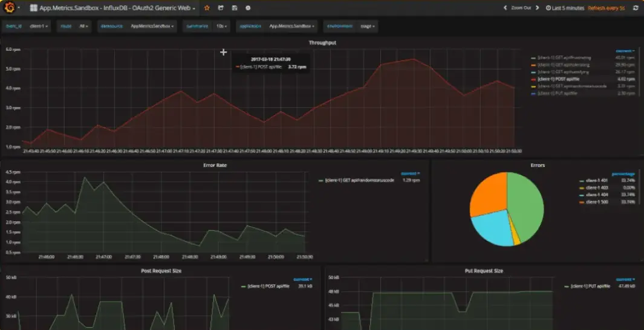Zoom out the time range
This screenshot has width=644, height=330.
click(x=521, y=8)
